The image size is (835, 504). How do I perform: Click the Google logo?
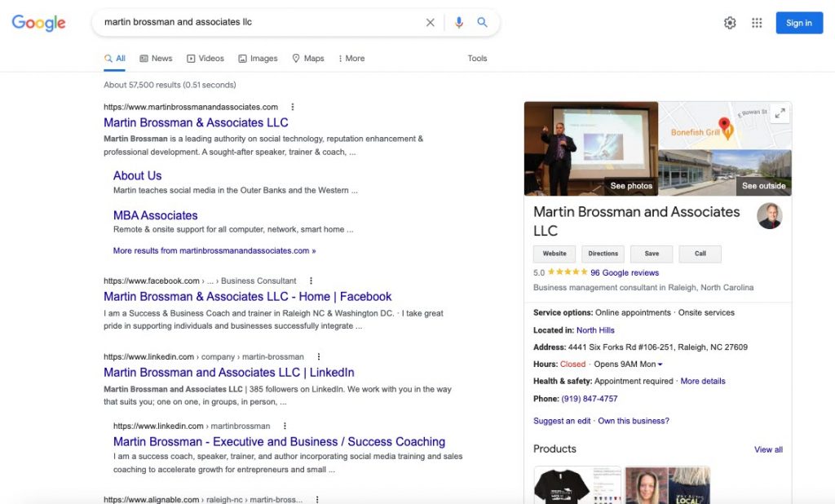click(39, 23)
